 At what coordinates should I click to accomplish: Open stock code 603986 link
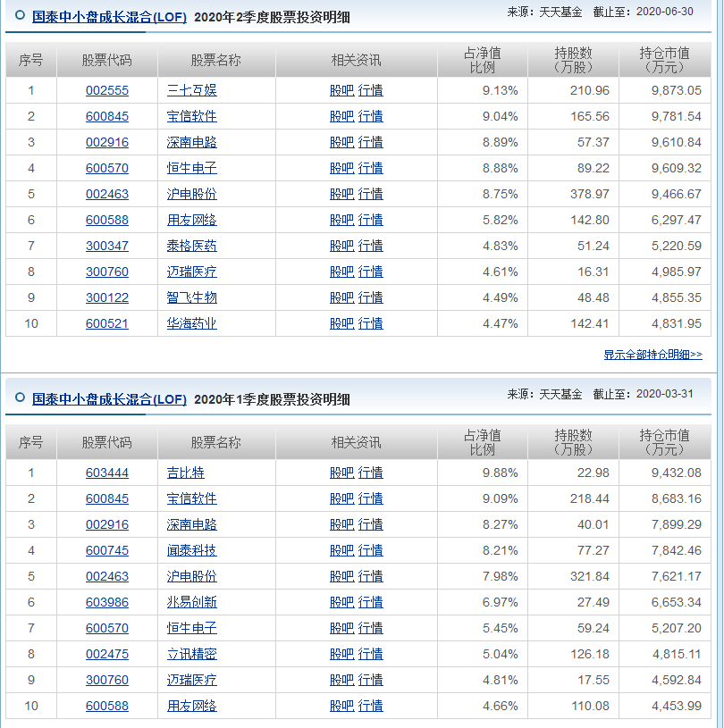click(x=107, y=602)
